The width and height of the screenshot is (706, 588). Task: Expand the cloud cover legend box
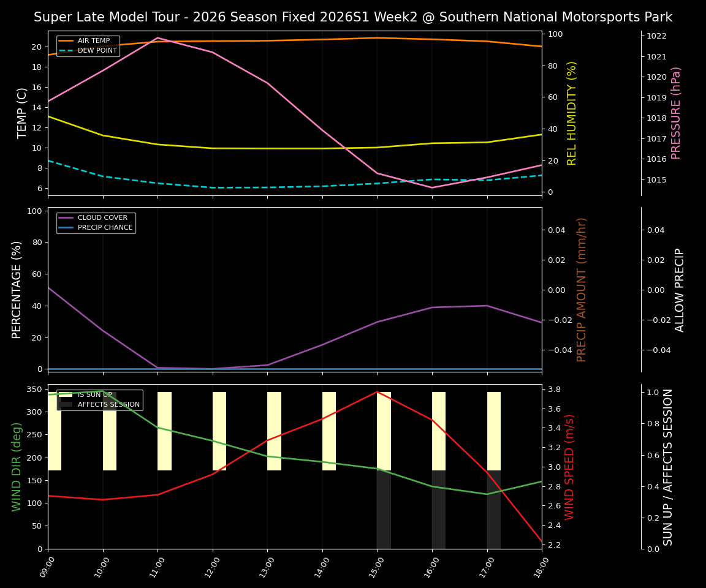pos(95,222)
